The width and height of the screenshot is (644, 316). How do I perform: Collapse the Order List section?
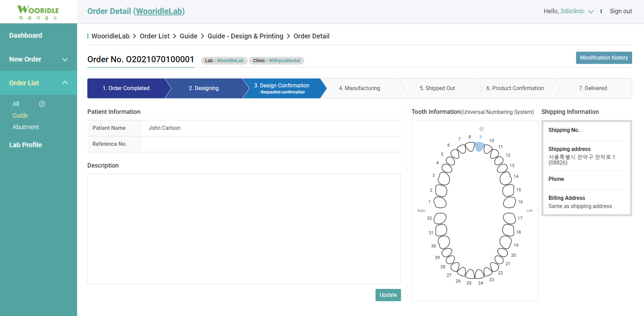click(65, 83)
